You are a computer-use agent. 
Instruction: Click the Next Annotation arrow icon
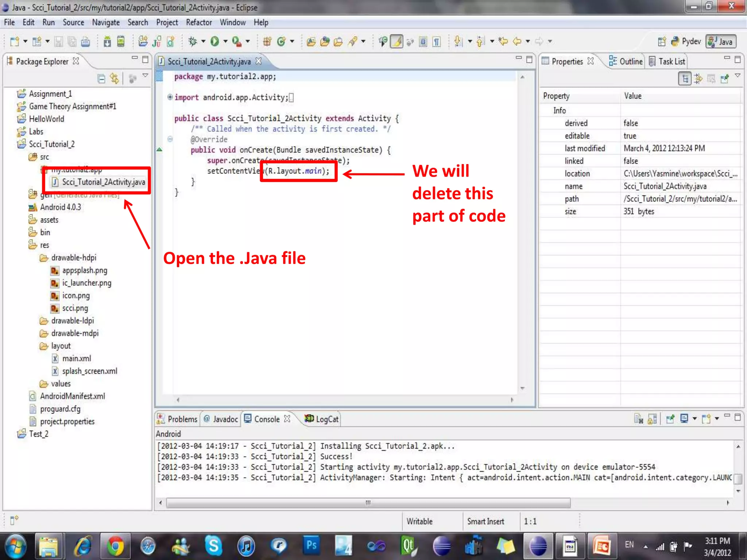pos(458,42)
